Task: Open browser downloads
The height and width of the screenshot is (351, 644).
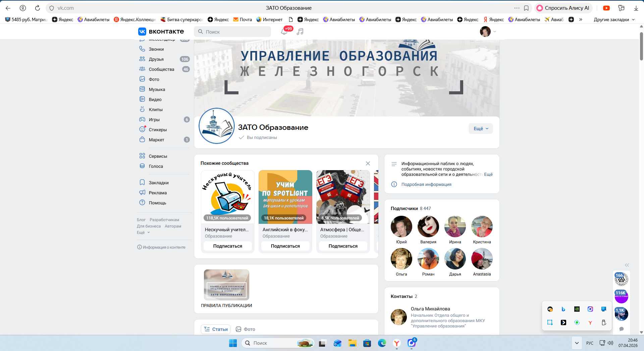Action: pos(636,8)
